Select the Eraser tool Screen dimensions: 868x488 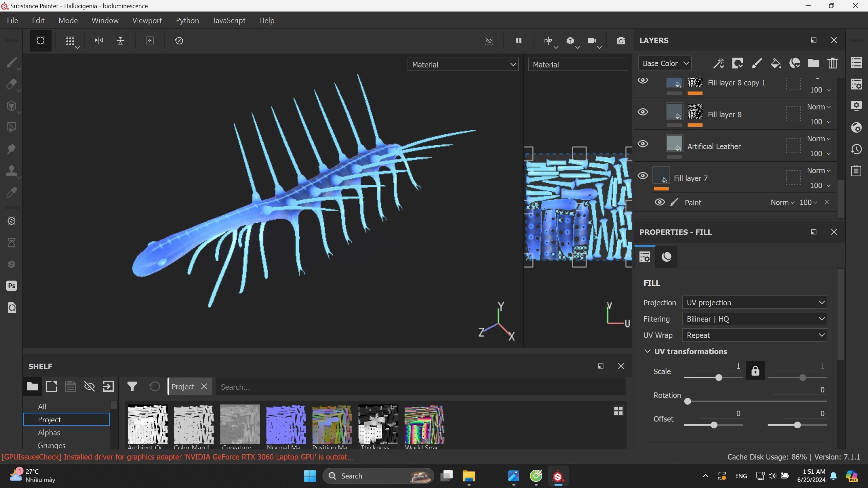(x=12, y=84)
